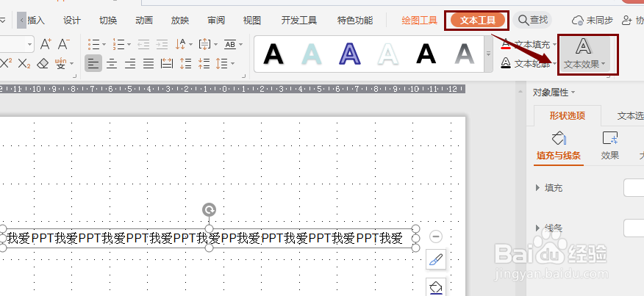The width and height of the screenshot is (644, 296).
Task: Open paragraph group dialog launcher
Action: pyautogui.click(x=244, y=76)
